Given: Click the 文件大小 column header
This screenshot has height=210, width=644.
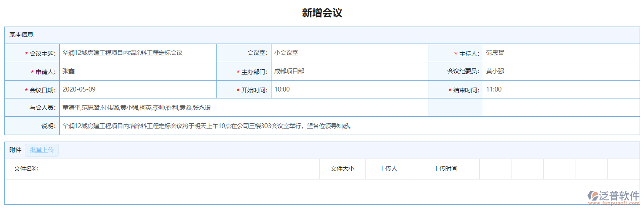Looking at the screenshot, I should tap(342, 169).
